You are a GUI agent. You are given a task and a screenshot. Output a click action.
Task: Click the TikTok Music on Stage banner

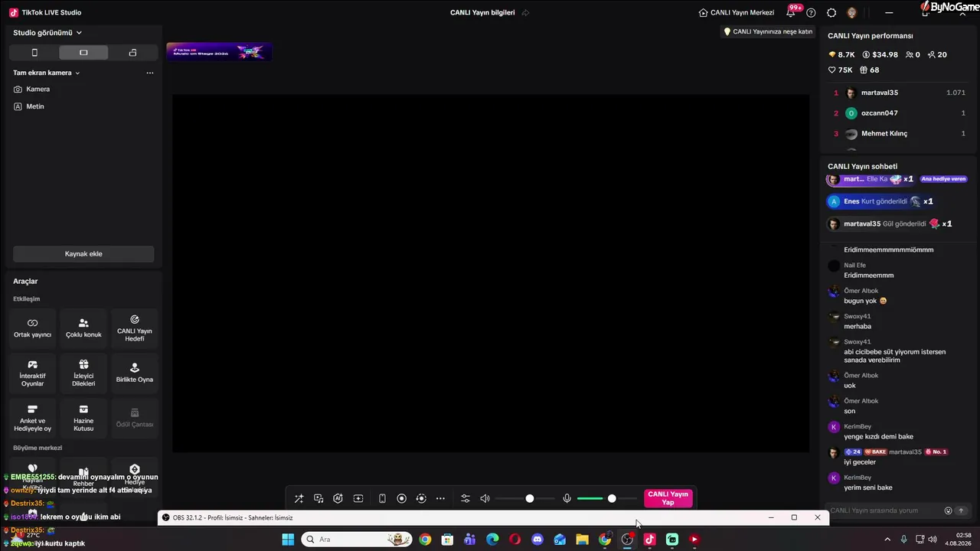219,52
